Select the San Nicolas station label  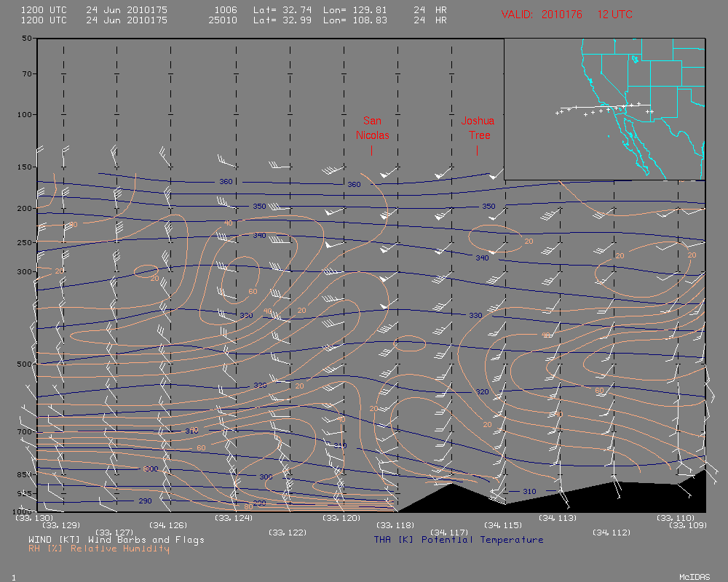click(372, 128)
